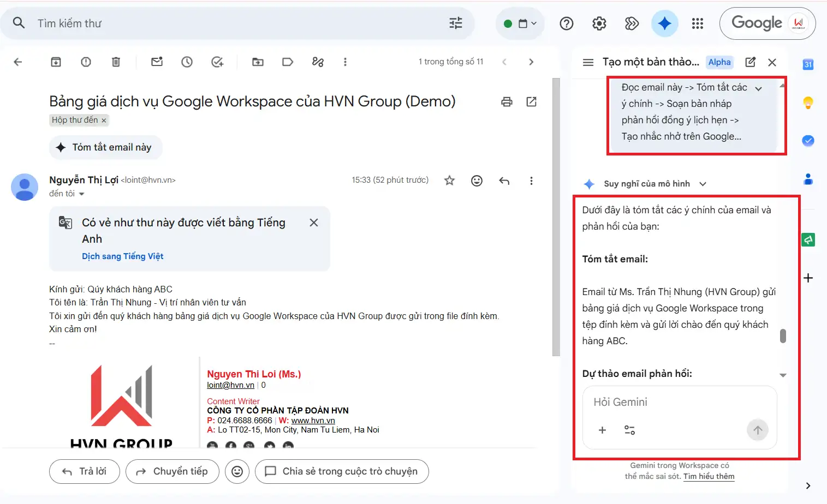Open Google Keep side panel

(x=808, y=103)
